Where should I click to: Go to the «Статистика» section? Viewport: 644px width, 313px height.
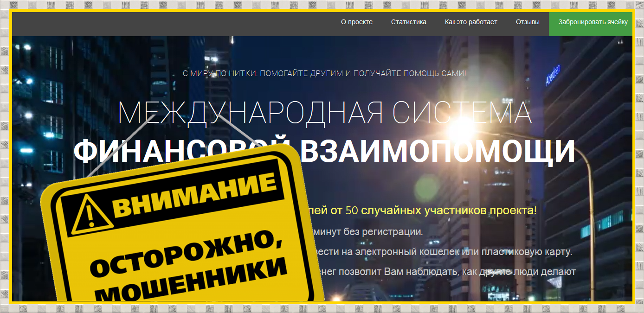click(408, 22)
